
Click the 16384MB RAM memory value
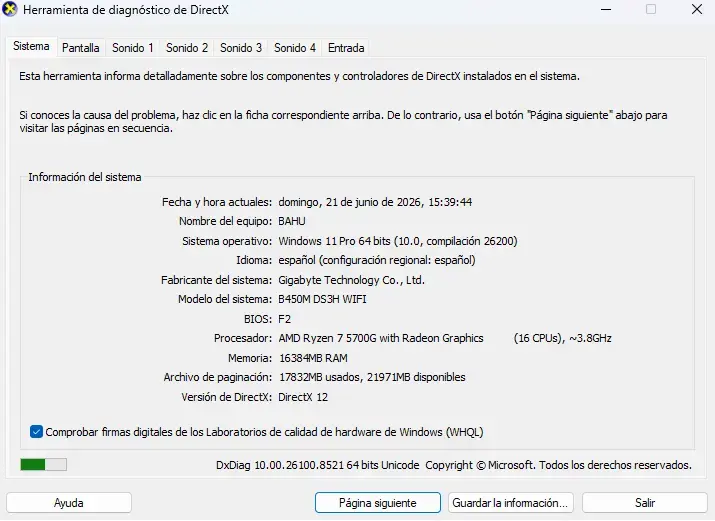pos(313,358)
